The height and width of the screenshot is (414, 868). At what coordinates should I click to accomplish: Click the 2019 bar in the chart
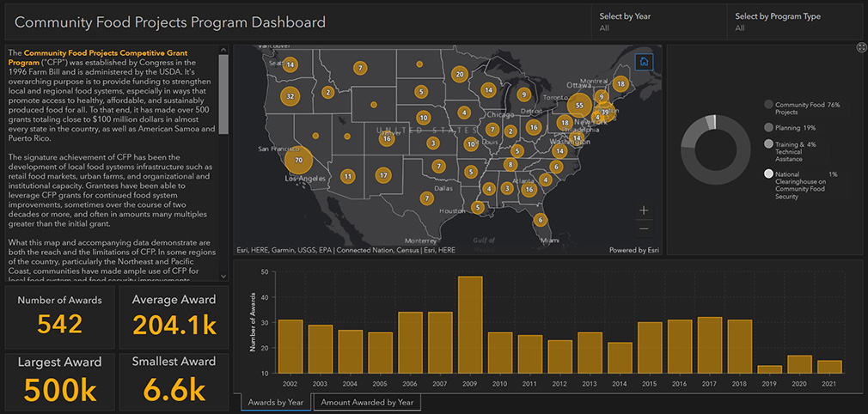pos(769,369)
